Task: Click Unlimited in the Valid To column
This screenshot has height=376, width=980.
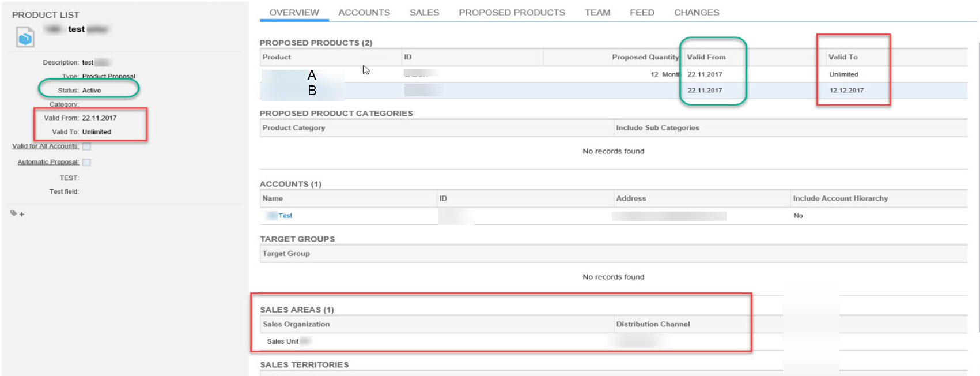Action: (843, 74)
